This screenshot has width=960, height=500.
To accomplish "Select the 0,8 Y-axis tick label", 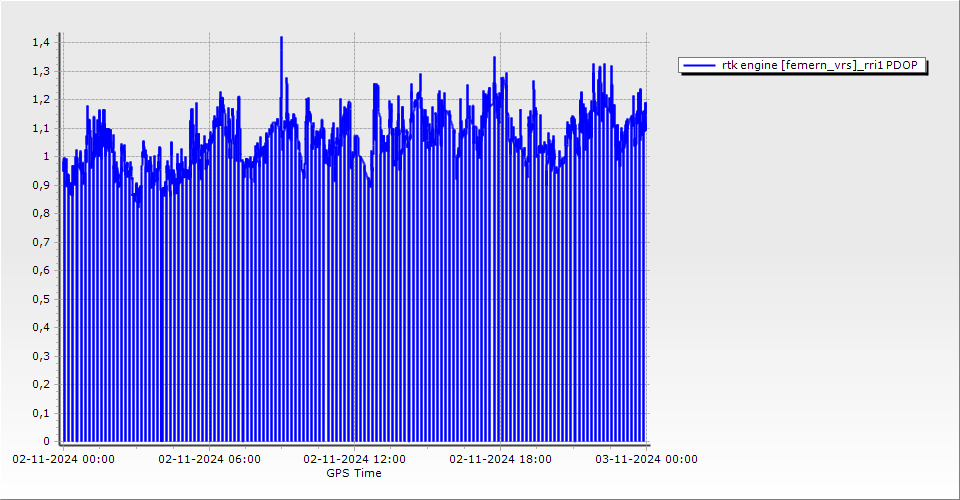I will [40, 214].
